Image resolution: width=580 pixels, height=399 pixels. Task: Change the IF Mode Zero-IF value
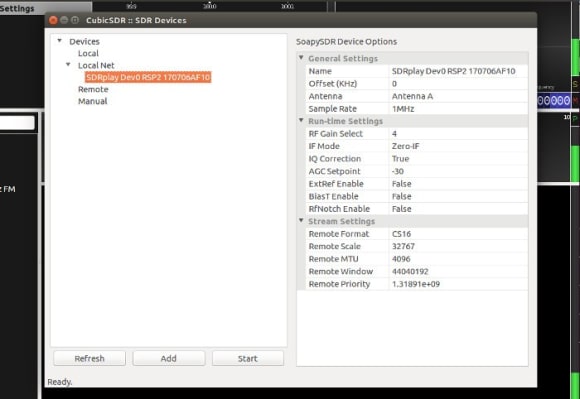[458, 146]
